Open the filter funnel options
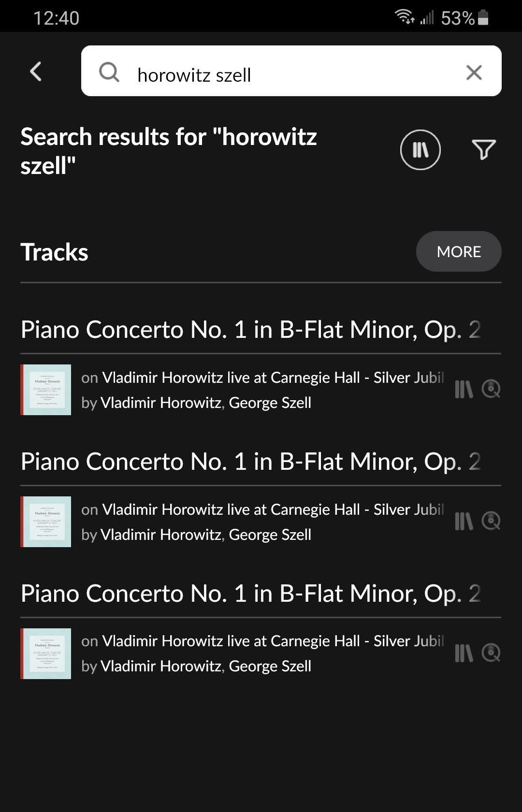 point(483,150)
